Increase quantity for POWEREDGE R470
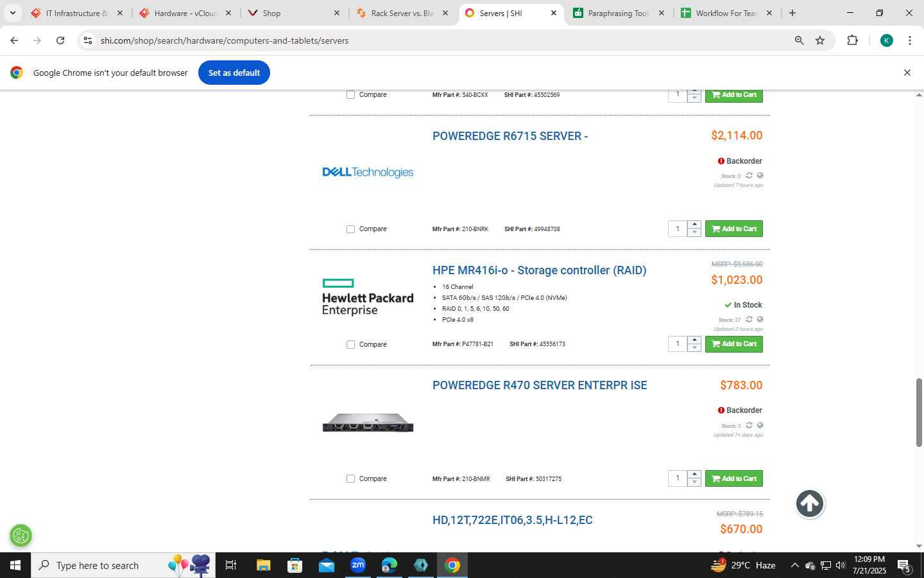 click(x=694, y=474)
